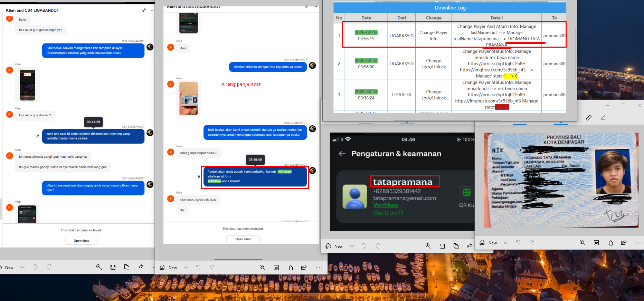Go back using the Pengaturan & keamanan arrow
Screen dimensions: 644x301
(342, 154)
